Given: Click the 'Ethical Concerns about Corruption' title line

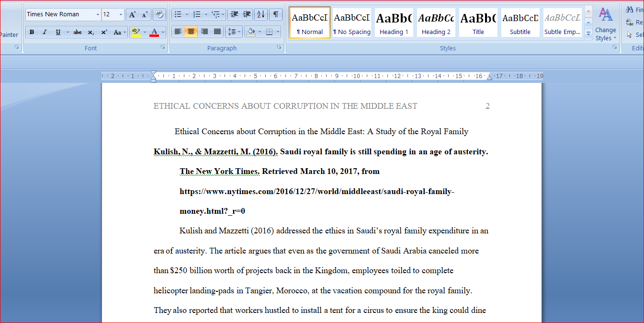Looking at the screenshot, I should 321,131.
